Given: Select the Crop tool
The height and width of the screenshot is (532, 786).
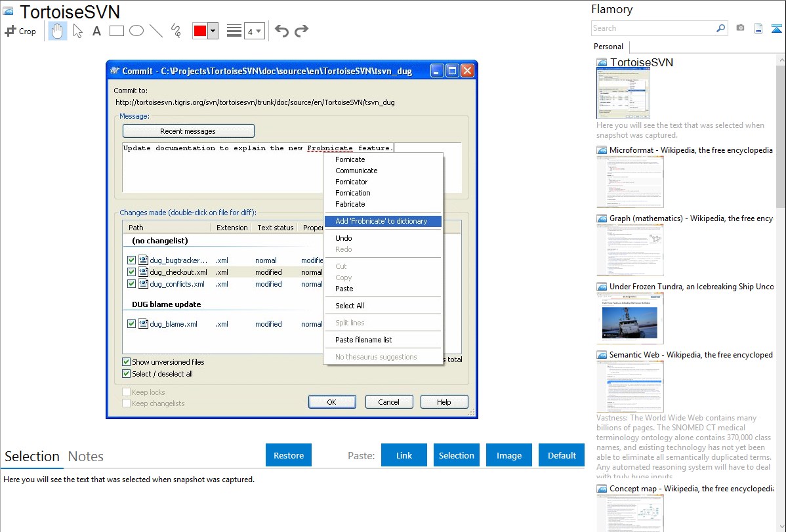Looking at the screenshot, I should pyautogui.click(x=20, y=31).
